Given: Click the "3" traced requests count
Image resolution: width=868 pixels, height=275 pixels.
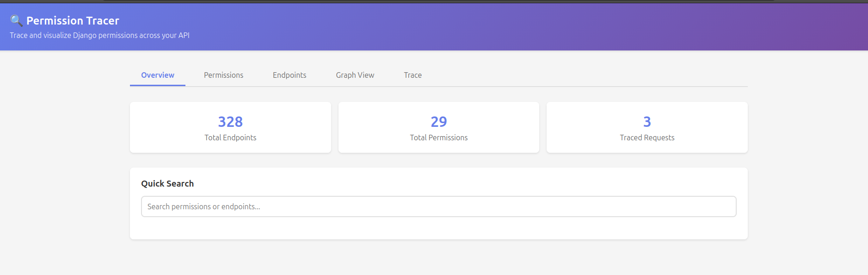Looking at the screenshot, I should (647, 122).
